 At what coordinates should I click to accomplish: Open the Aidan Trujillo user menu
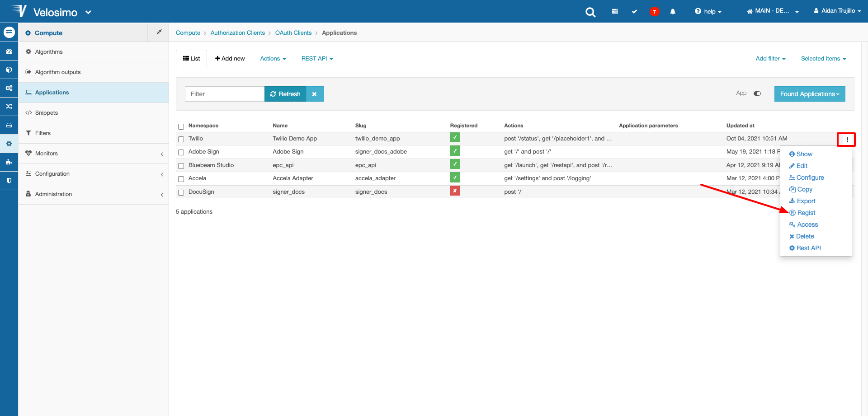coord(837,11)
